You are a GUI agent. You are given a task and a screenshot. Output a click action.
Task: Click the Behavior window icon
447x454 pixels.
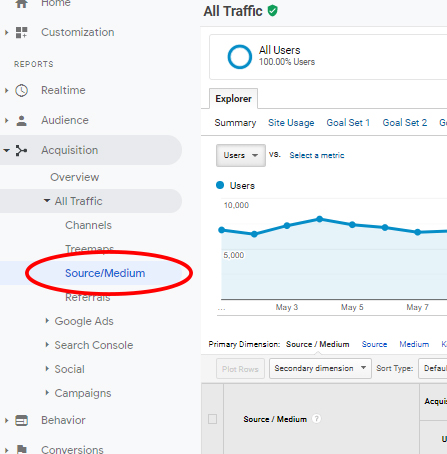tap(22, 420)
